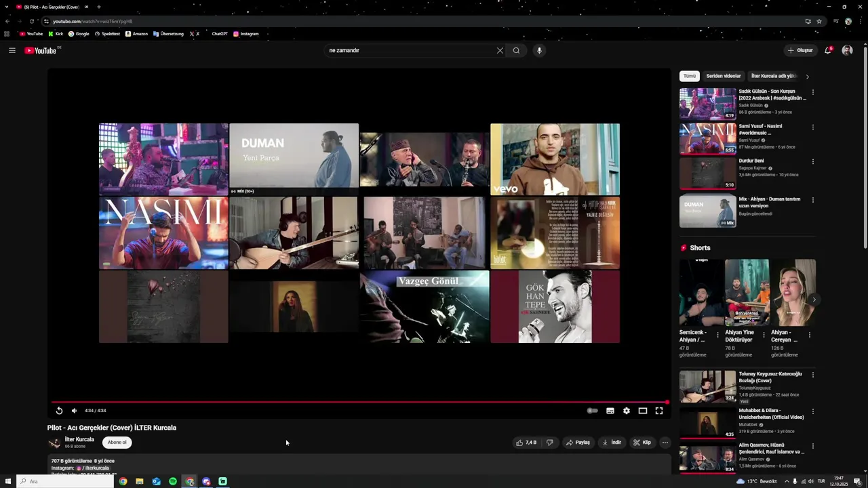Subscribe with the Abone ol button

tap(117, 443)
